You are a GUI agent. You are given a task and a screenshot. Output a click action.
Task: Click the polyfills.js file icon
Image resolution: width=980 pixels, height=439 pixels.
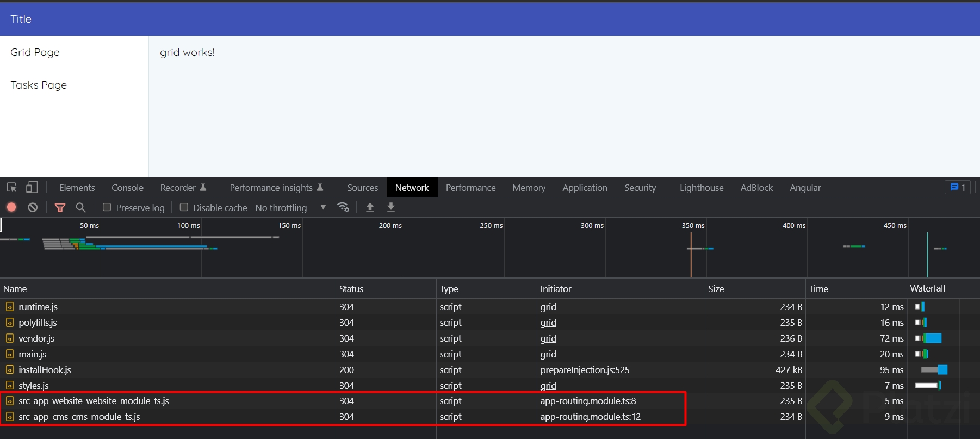(10, 323)
